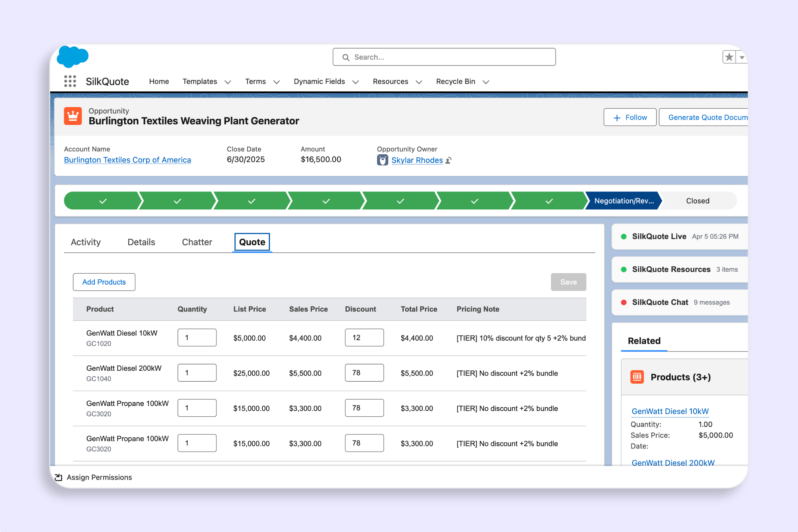798x532 pixels.
Task: Edit the GenWatt Diesel 10kW quantity field
Action: [197, 337]
